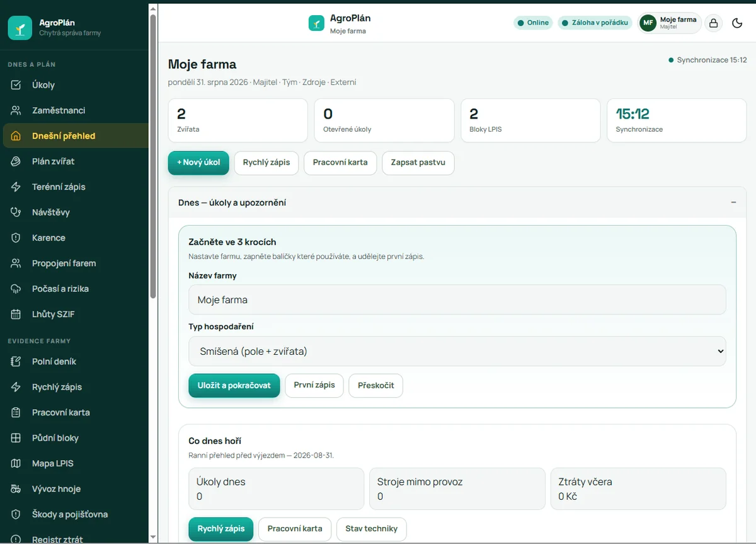
Task: Click the Otevřené úkoly stat card
Action: (384, 120)
